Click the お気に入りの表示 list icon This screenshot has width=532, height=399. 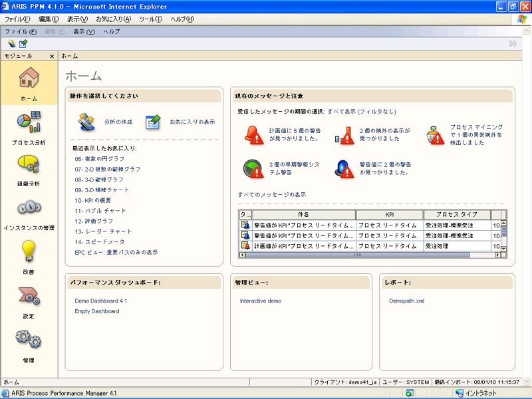pos(153,122)
